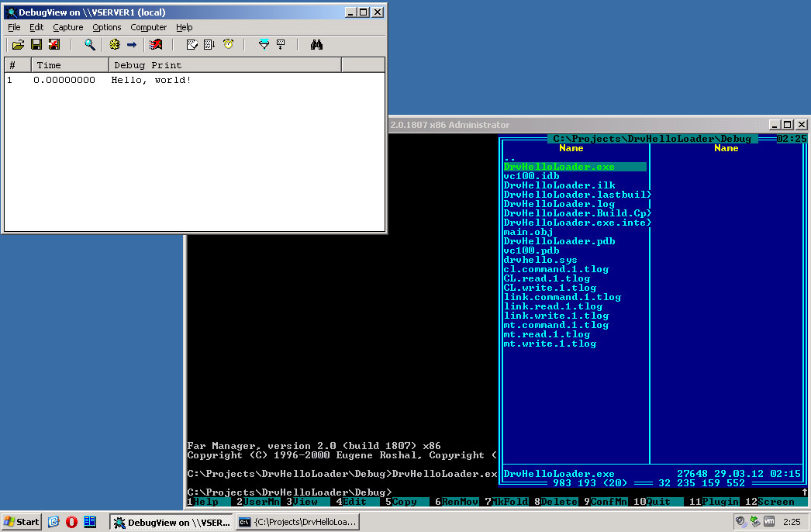811x532 pixels.
Task: Click the C:\Projects\DrvHelloLoader\Debug panel path title
Action: pyautogui.click(x=652, y=139)
